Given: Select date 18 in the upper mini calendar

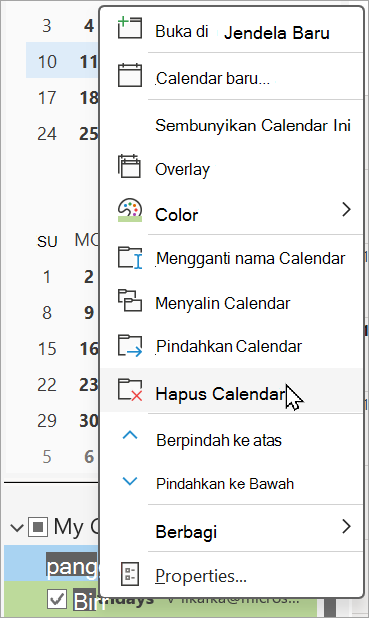Looking at the screenshot, I should 89,97.
